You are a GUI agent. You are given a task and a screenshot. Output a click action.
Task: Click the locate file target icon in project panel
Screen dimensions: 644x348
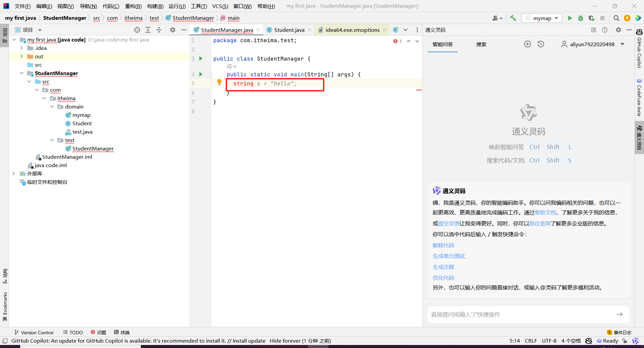click(x=137, y=30)
